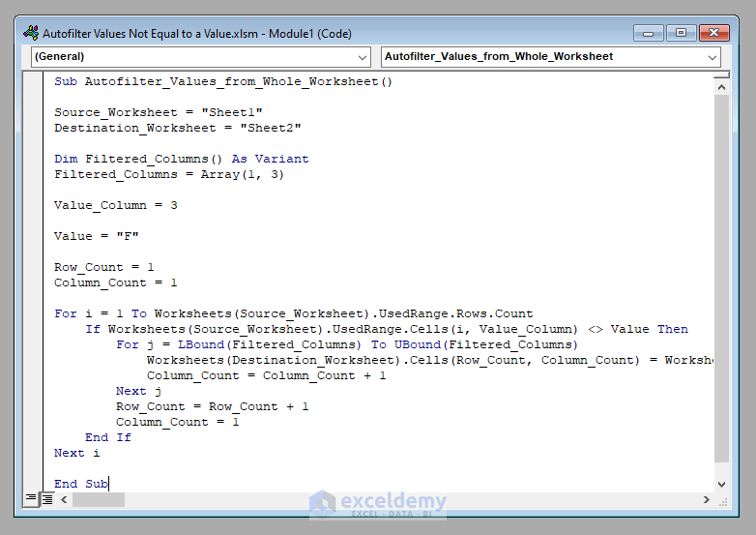The image size is (756, 535).
Task: Click the 'Next j' line
Action: (x=139, y=391)
